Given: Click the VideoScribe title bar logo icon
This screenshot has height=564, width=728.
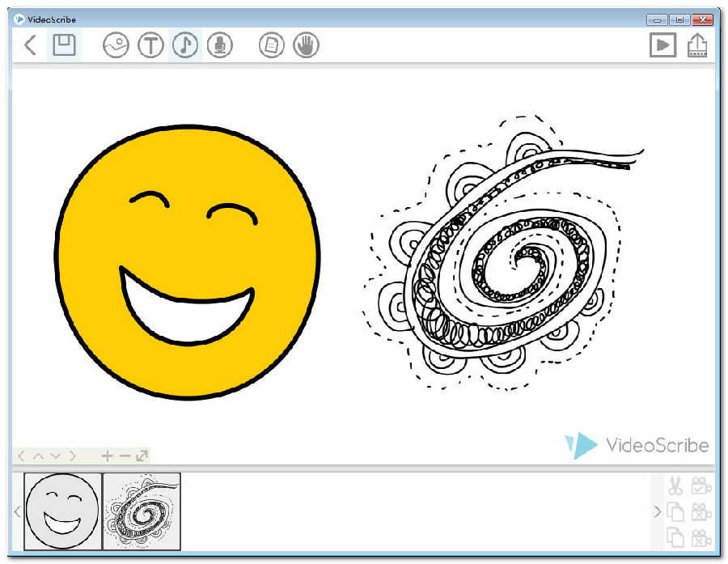Looking at the screenshot, I should (x=19, y=19).
